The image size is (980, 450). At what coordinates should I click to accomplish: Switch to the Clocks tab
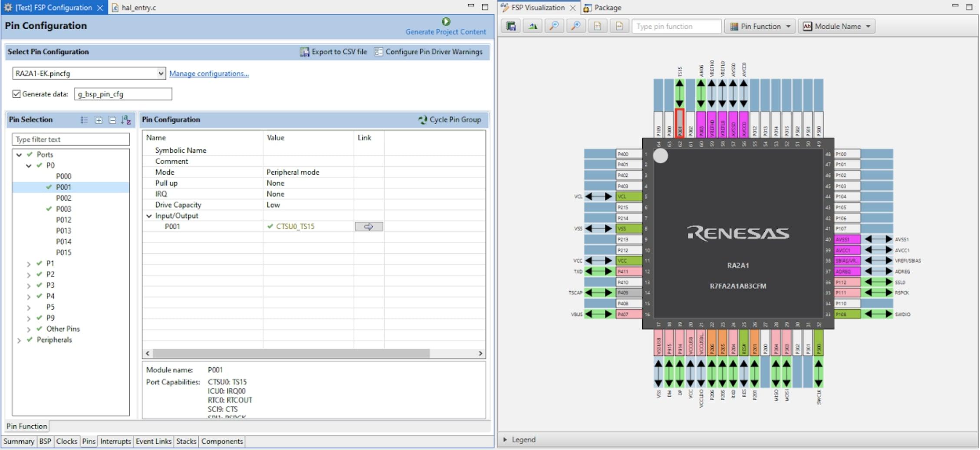[x=66, y=441]
